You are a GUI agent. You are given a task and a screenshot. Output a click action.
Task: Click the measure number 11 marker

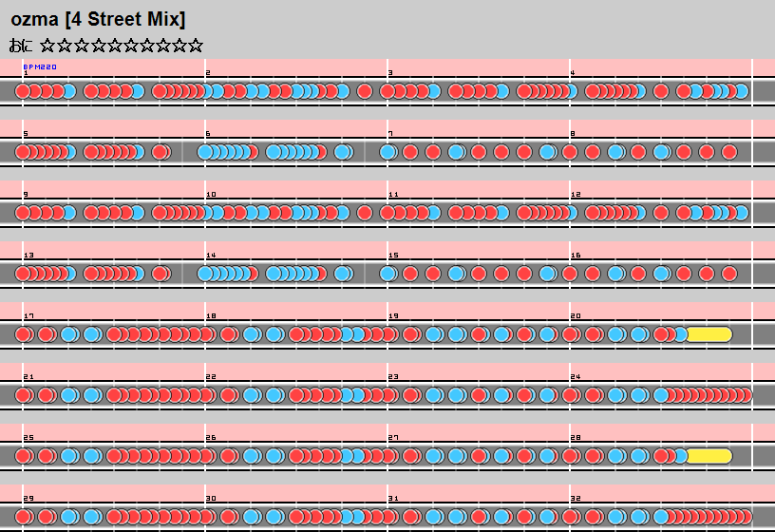pos(393,195)
